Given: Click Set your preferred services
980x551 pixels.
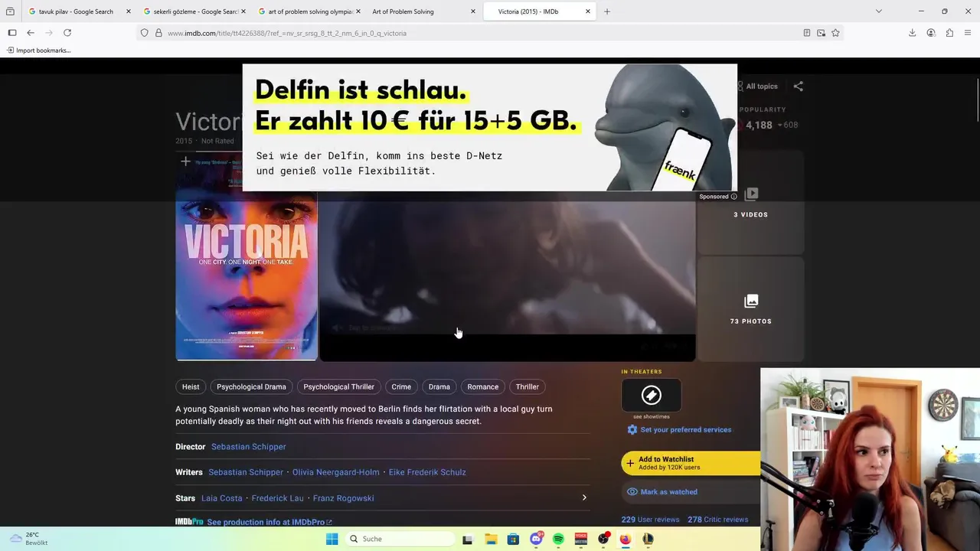Looking at the screenshot, I should tap(679, 430).
